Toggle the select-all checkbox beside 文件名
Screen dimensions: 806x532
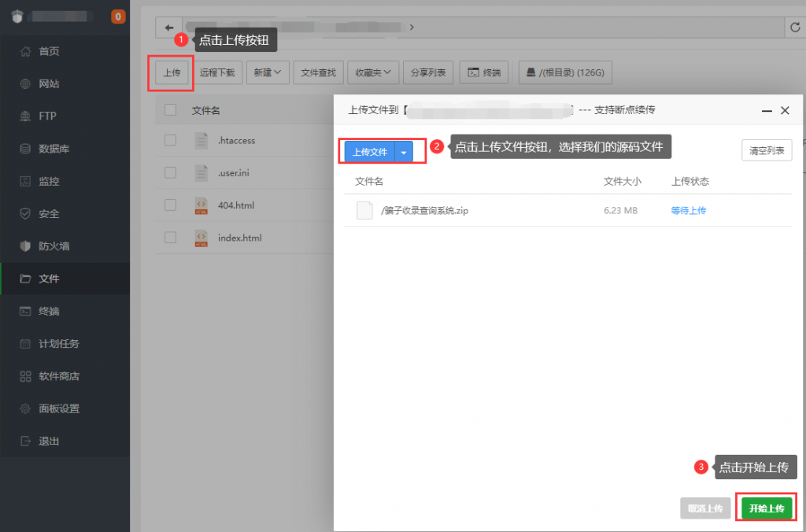point(170,110)
